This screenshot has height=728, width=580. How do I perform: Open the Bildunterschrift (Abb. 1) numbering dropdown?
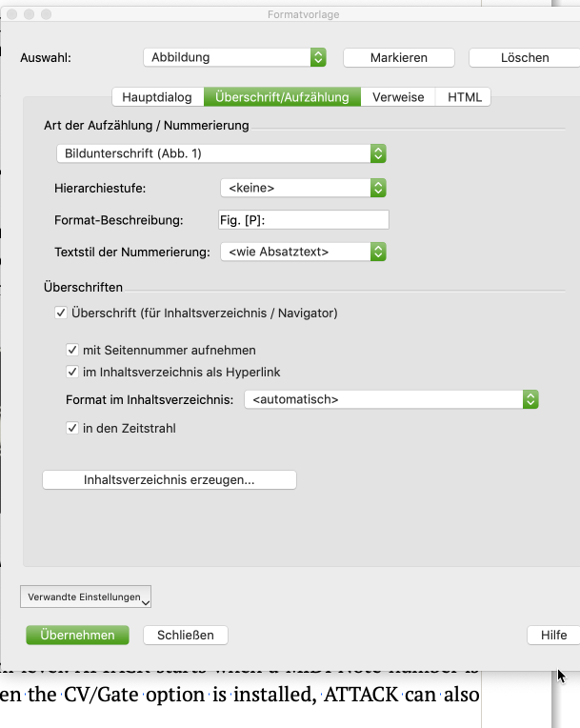221,153
